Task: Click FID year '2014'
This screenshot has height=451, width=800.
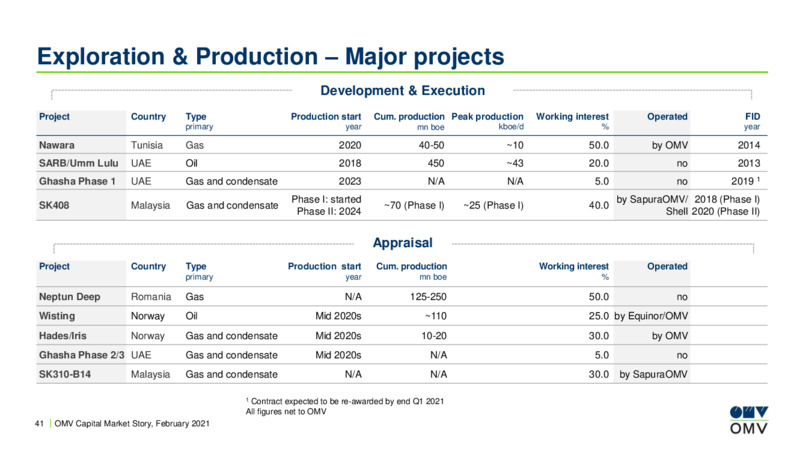Action: coord(748,145)
